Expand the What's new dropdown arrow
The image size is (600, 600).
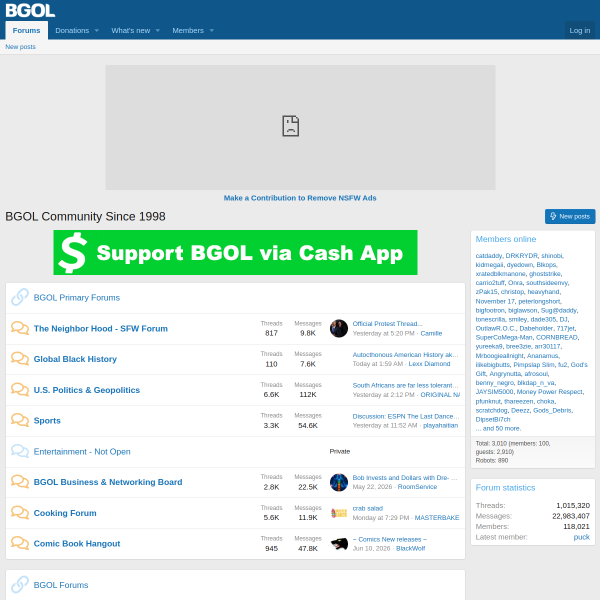pyautogui.click(x=158, y=31)
